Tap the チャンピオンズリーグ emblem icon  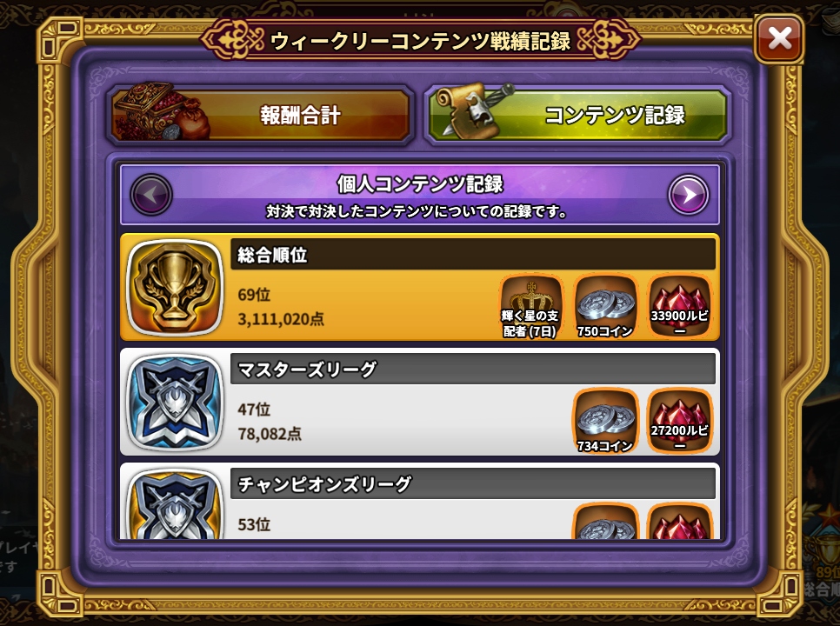[x=175, y=504]
